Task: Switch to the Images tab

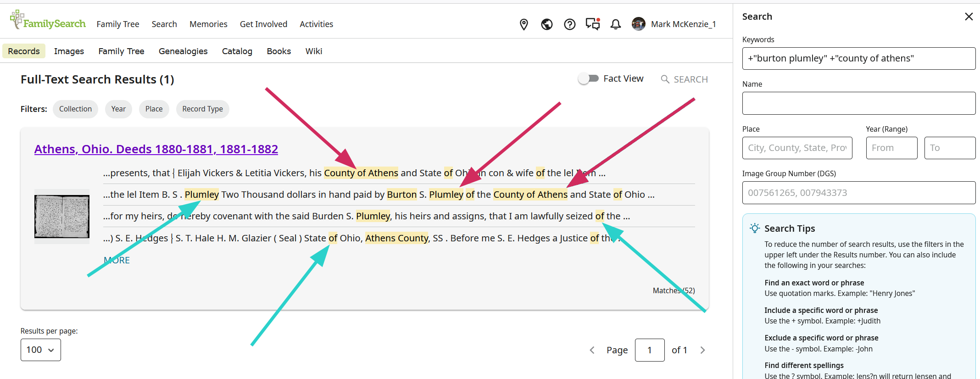Action: pyautogui.click(x=69, y=51)
